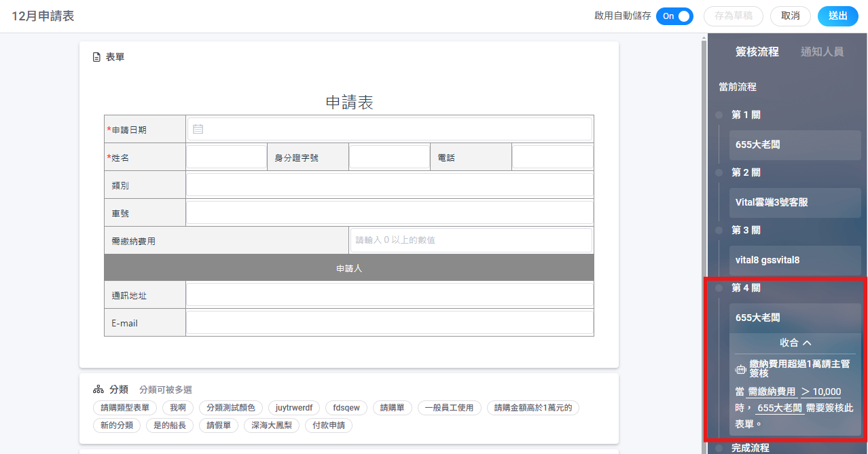Image resolution: width=868 pixels, height=454 pixels.
Task: Click the document icon beside 表單
Action: pos(96,58)
